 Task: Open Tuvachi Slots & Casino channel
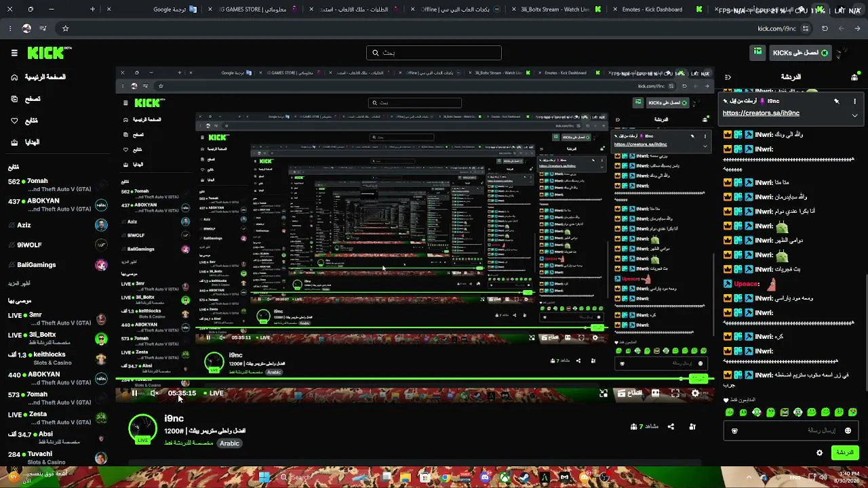pos(58,457)
